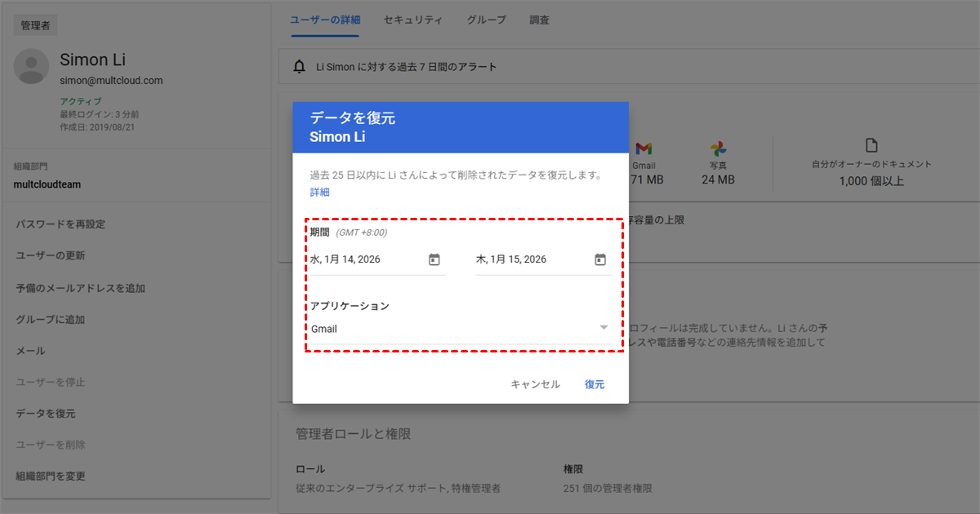Click Simon Li's profile avatar
This screenshot has width=980, height=514.
[x=31, y=66]
